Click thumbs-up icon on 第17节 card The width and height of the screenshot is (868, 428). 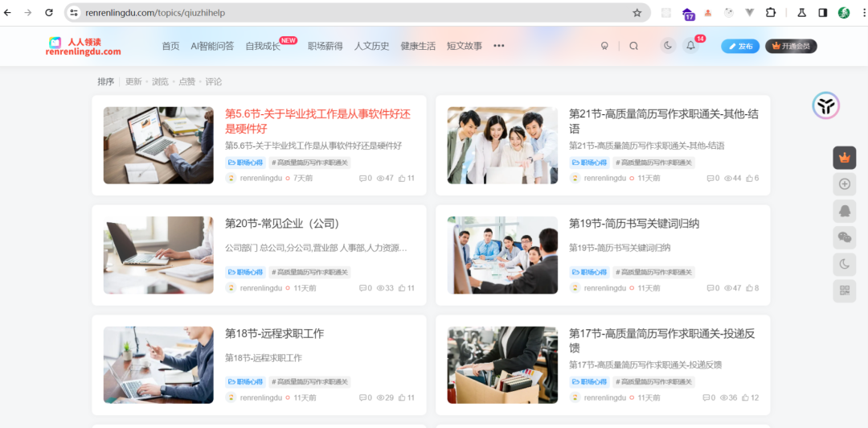(745, 397)
